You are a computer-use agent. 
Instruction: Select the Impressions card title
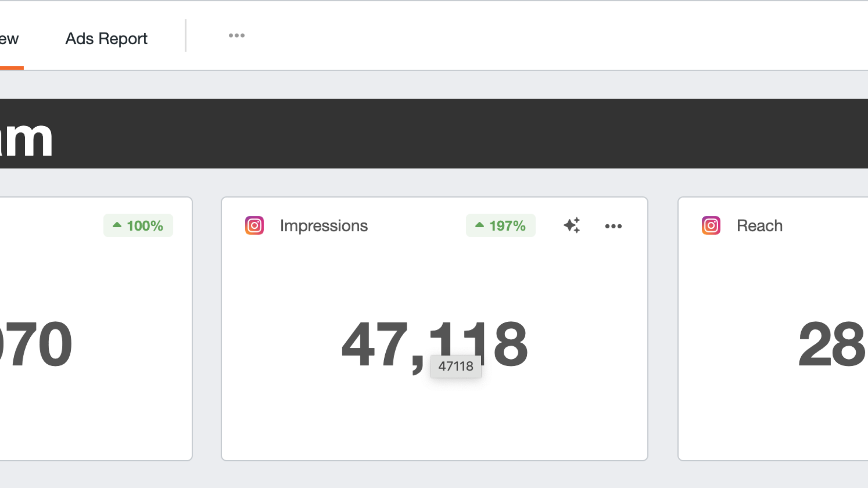point(324,226)
